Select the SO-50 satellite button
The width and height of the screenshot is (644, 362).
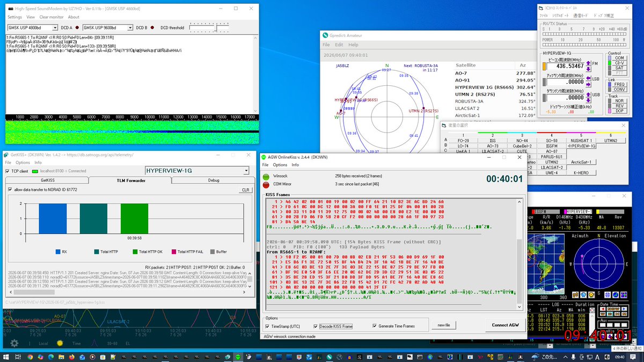click(x=552, y=141)
